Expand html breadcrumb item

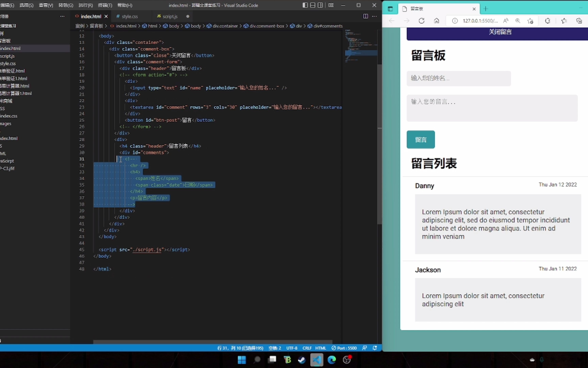(x=150, y=26)
